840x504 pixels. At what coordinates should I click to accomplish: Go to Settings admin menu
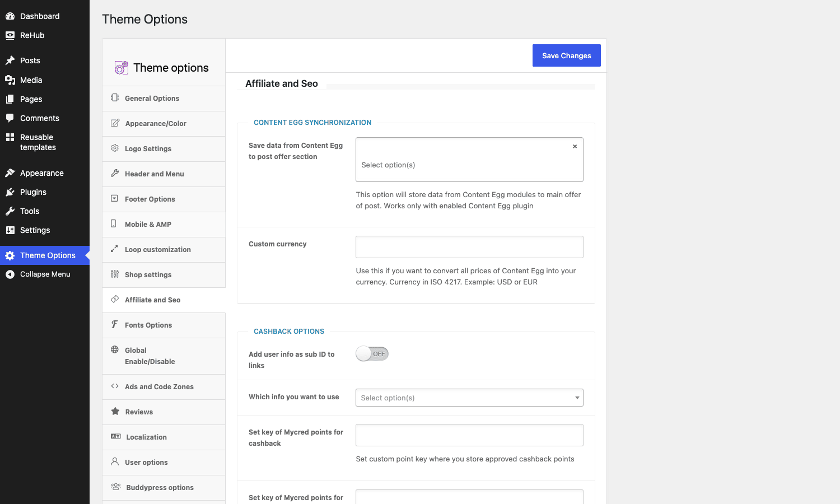(45, 230)
